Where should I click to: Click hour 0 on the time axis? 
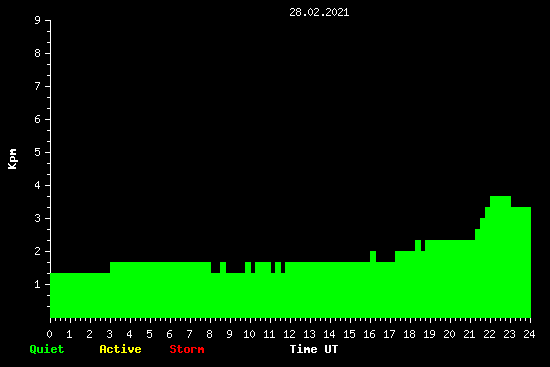pyautogui.click(x=49, y=334)
